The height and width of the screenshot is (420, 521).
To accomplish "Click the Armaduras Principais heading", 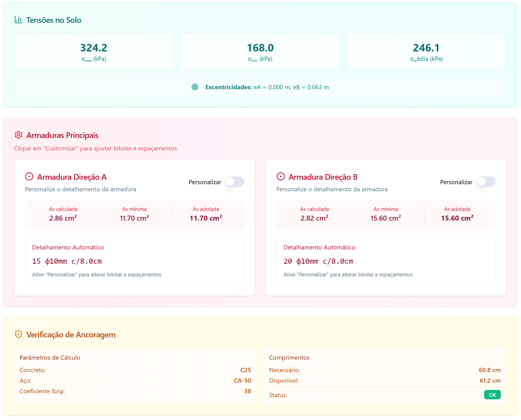I will point(62,135).
